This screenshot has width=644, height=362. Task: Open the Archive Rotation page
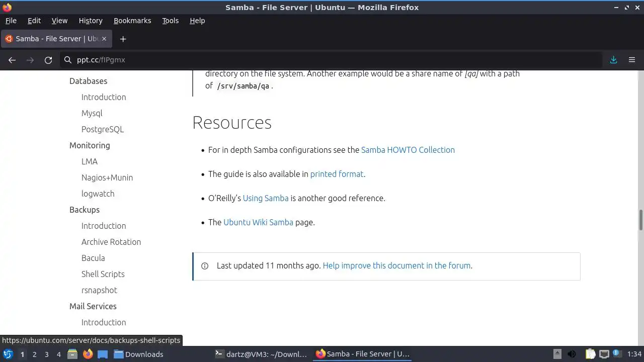[x=111, y=242]
